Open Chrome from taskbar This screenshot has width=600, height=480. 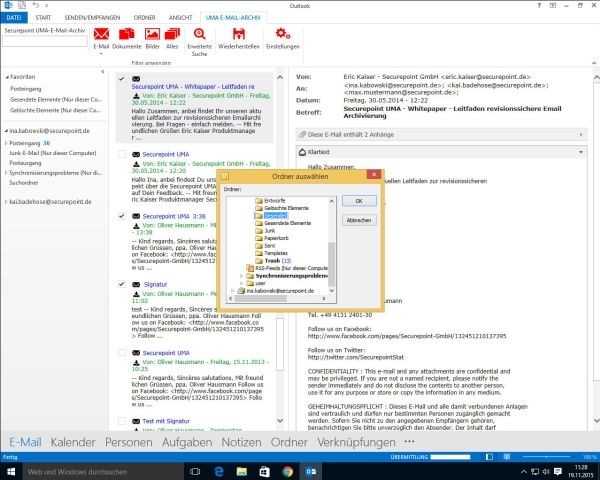tap(288, 472)
